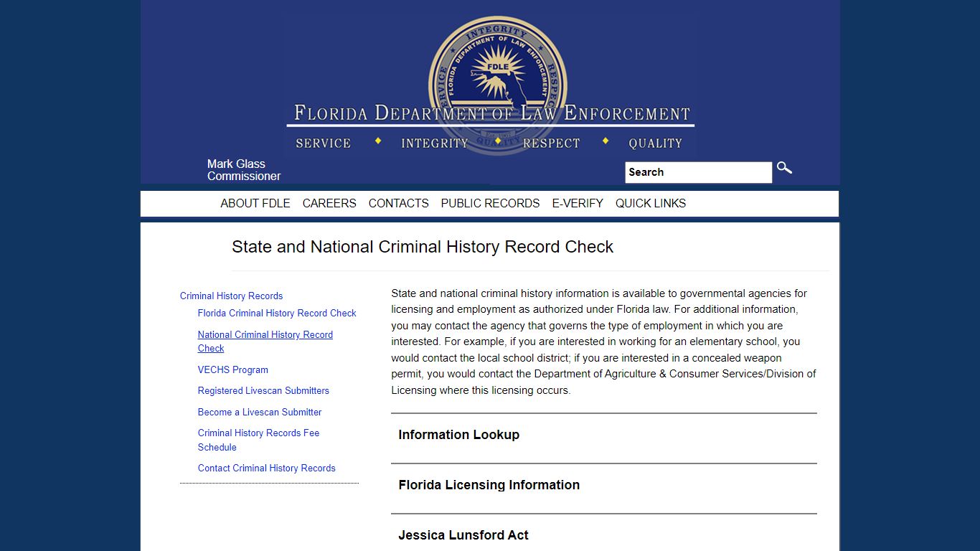Click the FDLE seal logo

497,84
